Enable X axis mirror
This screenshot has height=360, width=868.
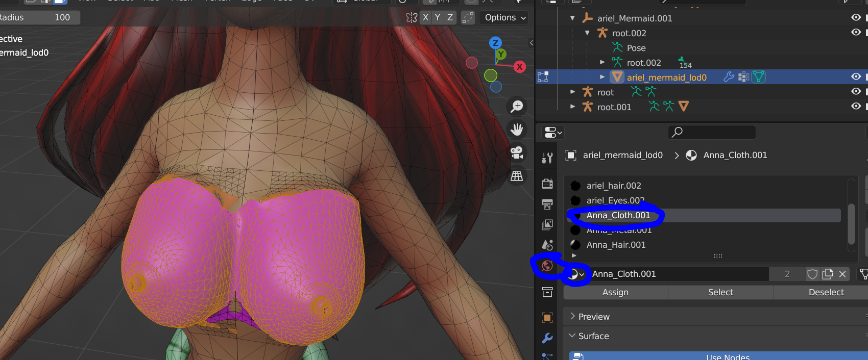coord(425,17)
